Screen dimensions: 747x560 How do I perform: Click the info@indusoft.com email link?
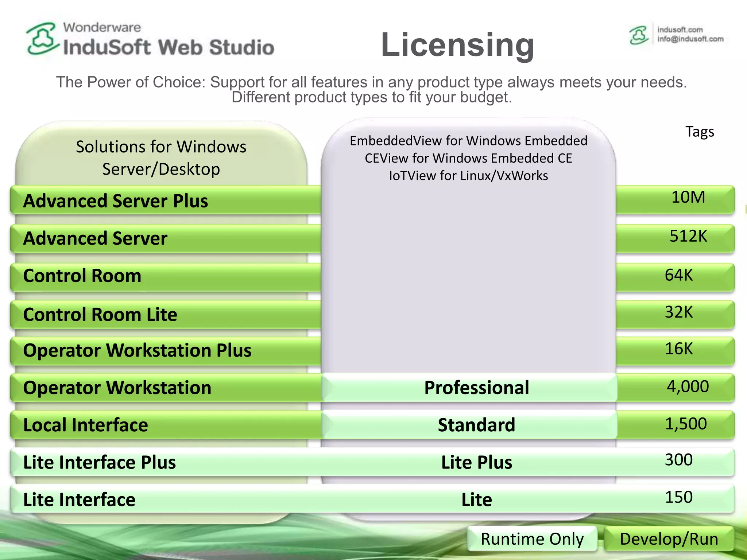[x=690, y=39]
